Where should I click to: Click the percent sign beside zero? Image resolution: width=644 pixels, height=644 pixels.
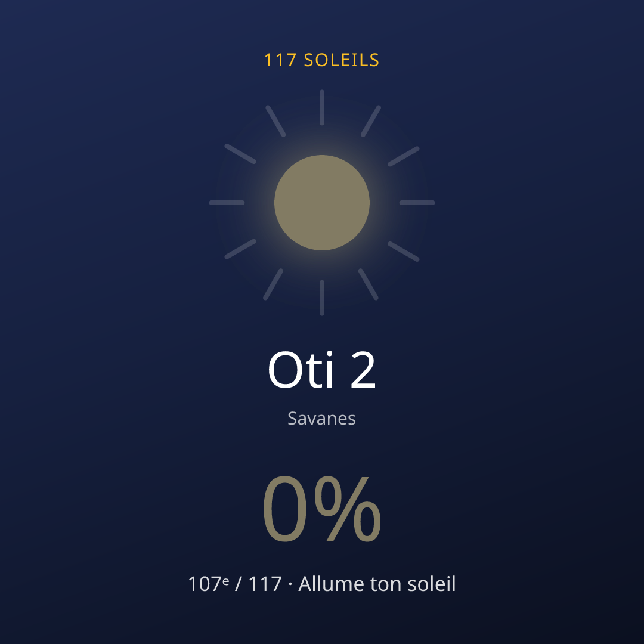pos(348,509)
